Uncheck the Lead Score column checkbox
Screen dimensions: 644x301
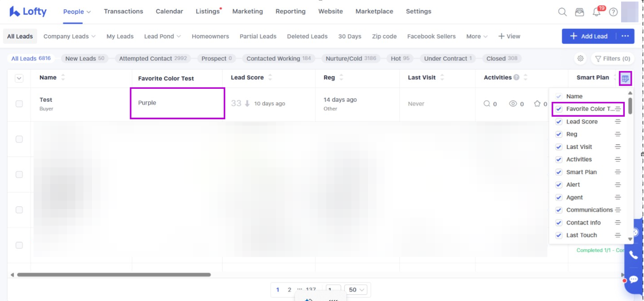click(x=559, y=122)
